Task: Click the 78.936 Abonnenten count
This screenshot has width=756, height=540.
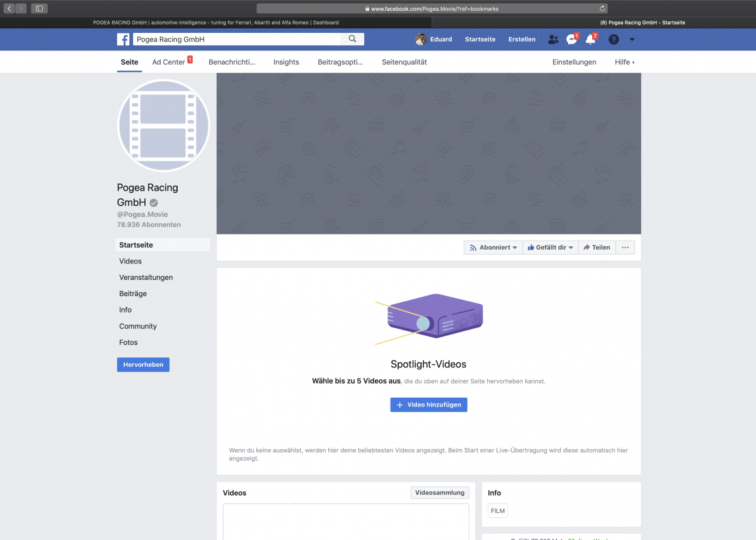Action: point(149,224)
